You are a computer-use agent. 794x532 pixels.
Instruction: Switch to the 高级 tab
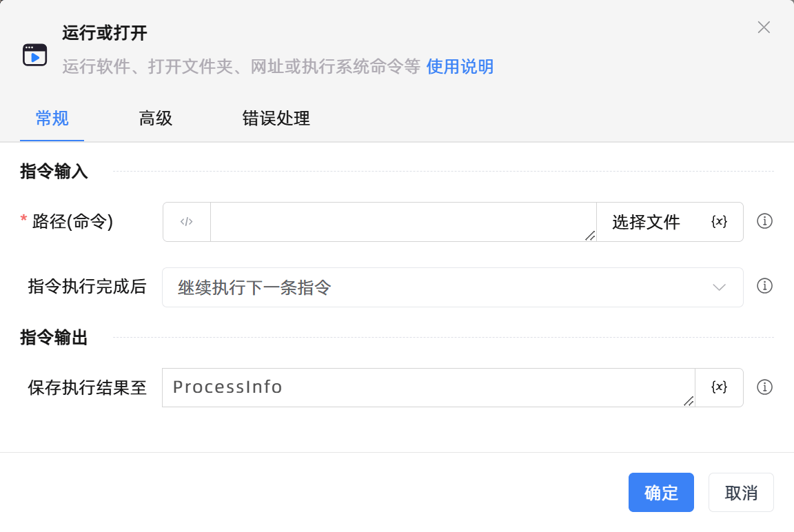[155, 119]
